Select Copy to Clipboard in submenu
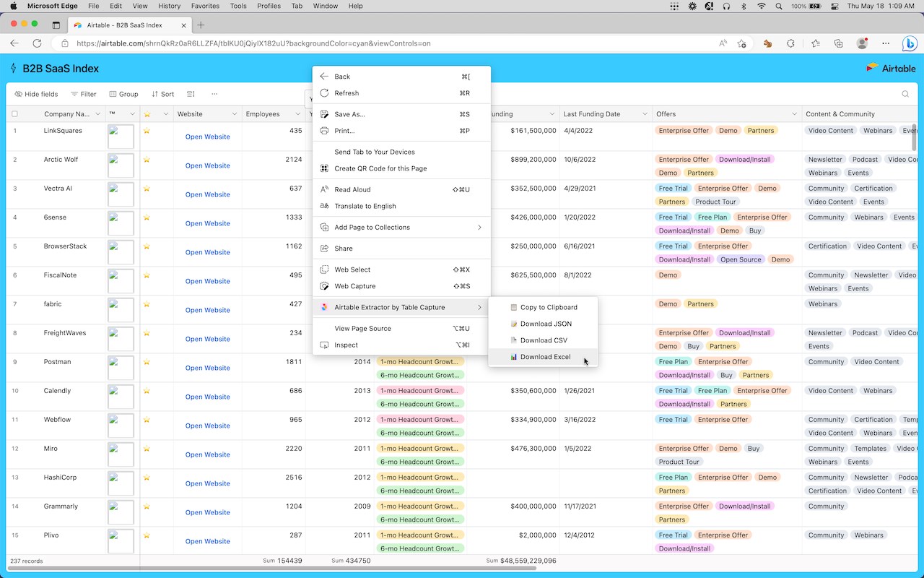The width and height of the screenshot is (924, 578). pos(544,307)
